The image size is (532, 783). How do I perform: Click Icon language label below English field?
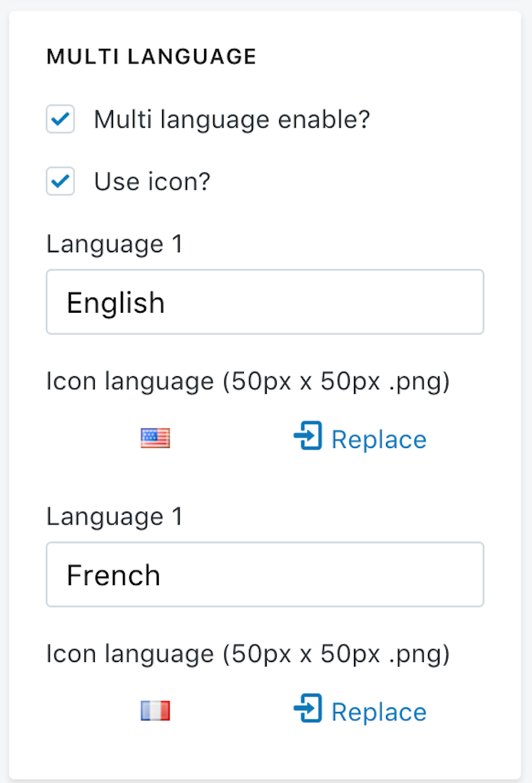coord(248,382)
